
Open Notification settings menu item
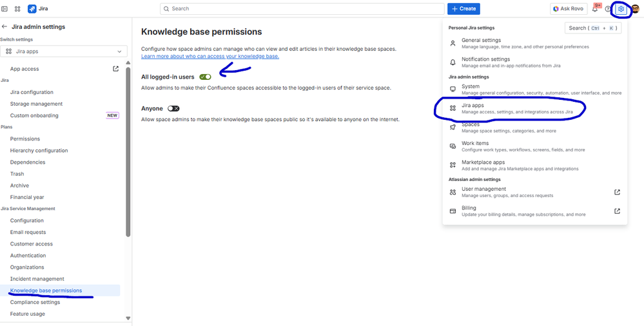coord(535,62)
